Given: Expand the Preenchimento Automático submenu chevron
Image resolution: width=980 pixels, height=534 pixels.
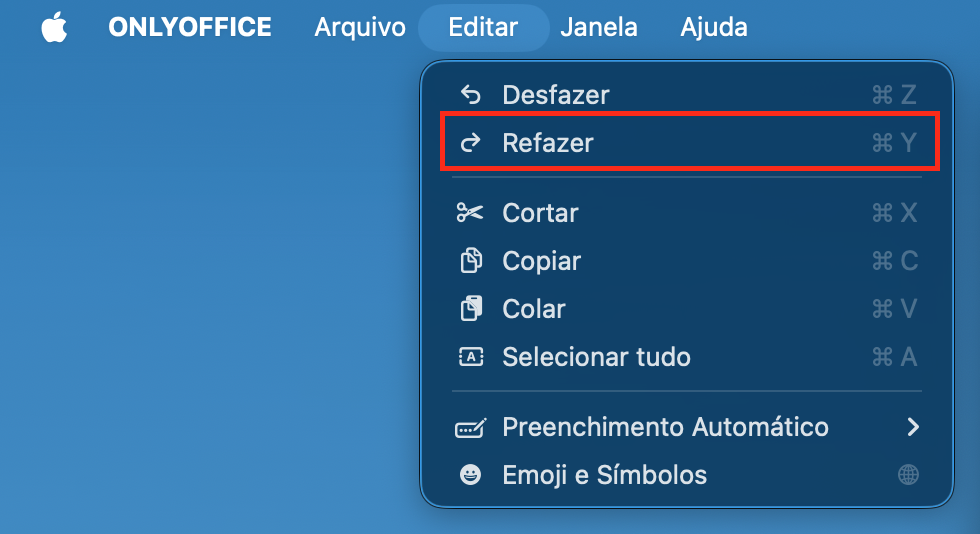Looking at the screenshot, I should 912,427.
